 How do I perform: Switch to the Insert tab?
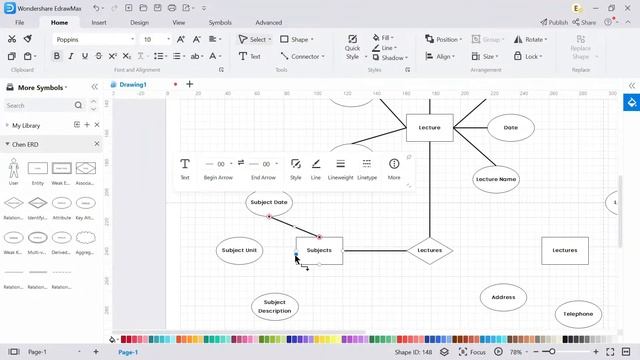pos(99,22)
